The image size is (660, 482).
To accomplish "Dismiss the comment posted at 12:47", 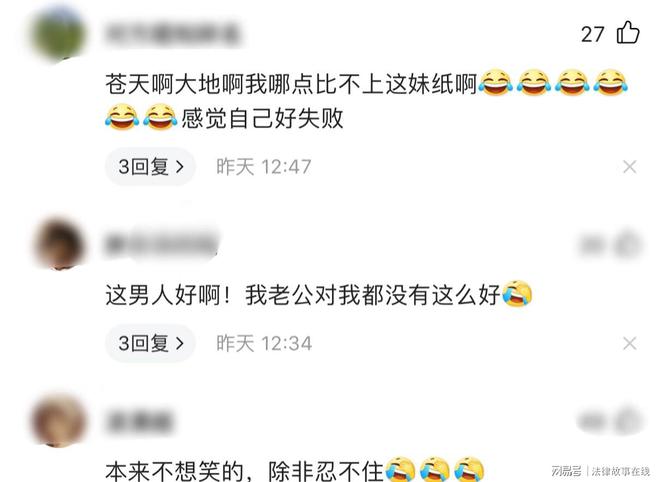I will [x=629, y=167].
